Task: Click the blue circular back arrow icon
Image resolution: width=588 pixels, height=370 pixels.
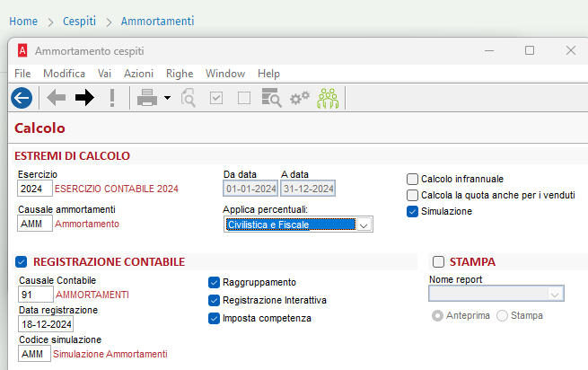Action: tap(22, 98)
